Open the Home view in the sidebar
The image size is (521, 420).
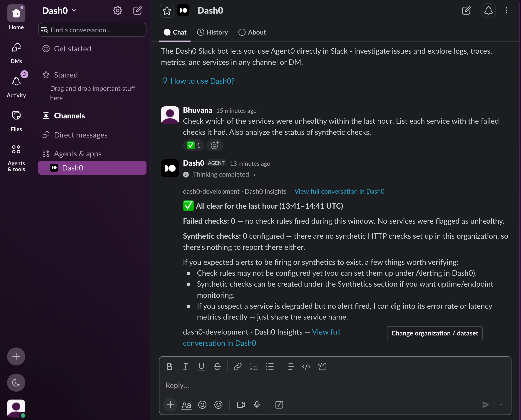(x=16, y=17)
